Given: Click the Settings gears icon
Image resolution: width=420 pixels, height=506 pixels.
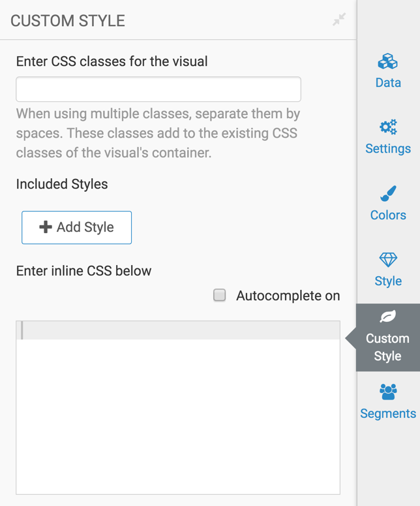Looking at the screenshot, I should point(388,127).
